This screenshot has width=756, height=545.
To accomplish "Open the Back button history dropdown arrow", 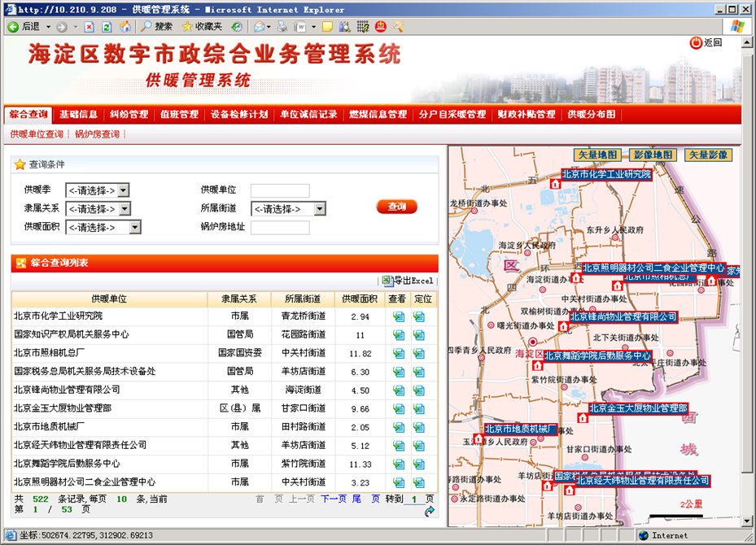I will pyautogui.click(x=48, y=27).
